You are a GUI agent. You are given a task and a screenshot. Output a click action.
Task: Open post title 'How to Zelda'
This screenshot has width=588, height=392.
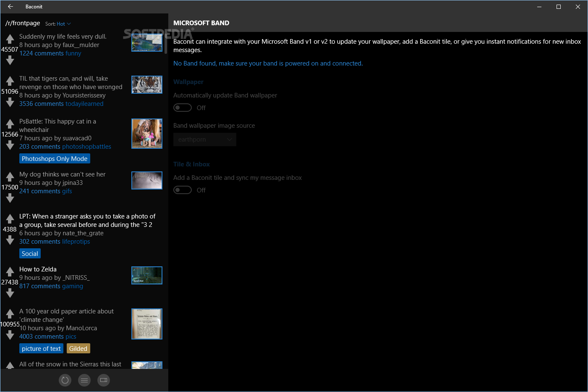(x=38, y=269)
